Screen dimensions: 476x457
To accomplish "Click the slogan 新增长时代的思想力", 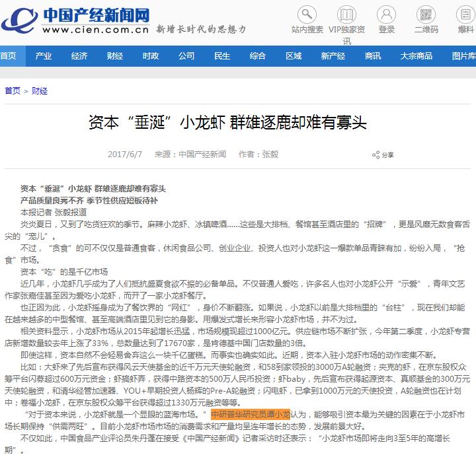I will (201, 30).
